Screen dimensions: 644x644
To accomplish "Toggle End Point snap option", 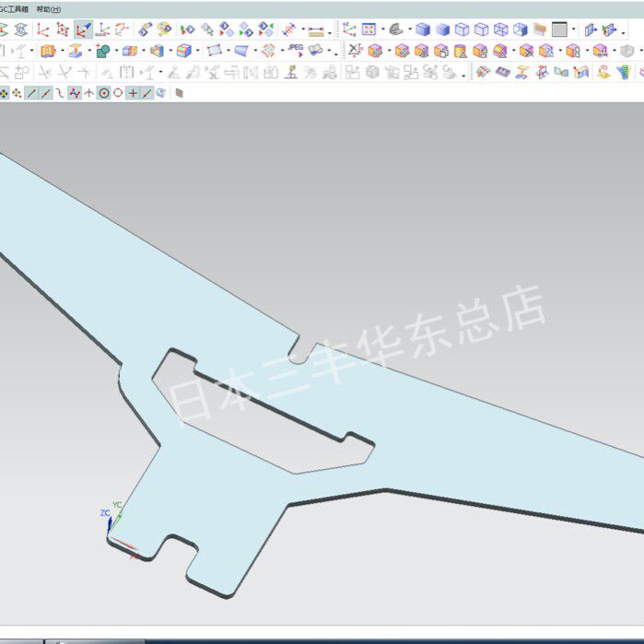I will click(x=31, y=93).
